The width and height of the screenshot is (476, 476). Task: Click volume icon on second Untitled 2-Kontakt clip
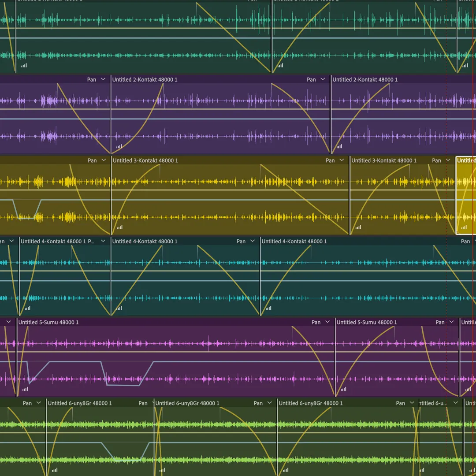[x=339, y=146]
